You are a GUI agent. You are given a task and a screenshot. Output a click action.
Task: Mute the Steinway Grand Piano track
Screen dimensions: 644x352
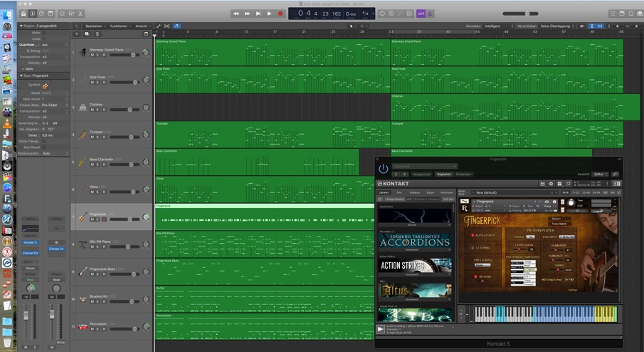(x=92, y=55)
